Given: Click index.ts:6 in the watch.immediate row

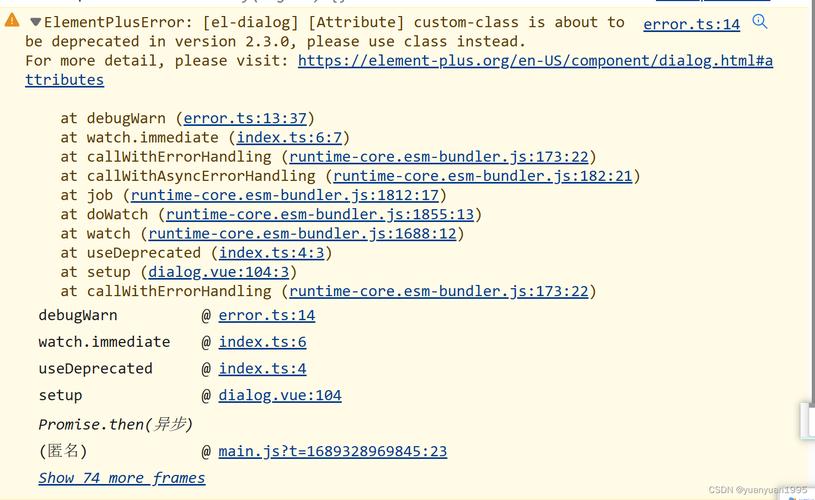Looking at the screenshot, I should coord(262,342).
